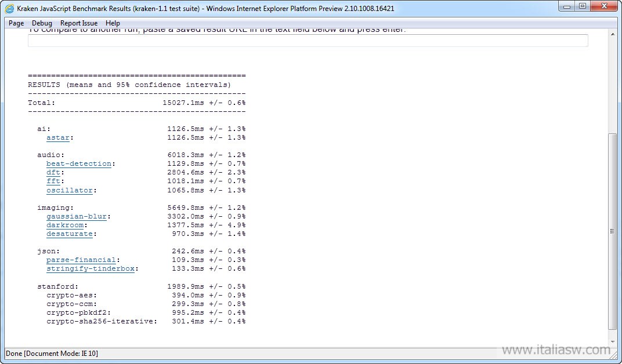
Task: Minimize the browser window
Action: 567,6
